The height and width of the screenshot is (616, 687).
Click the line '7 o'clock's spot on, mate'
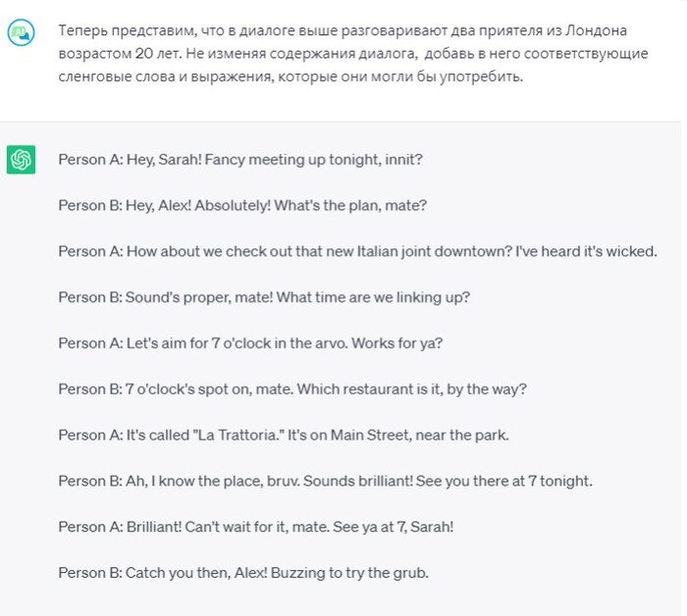pos(292,389)
